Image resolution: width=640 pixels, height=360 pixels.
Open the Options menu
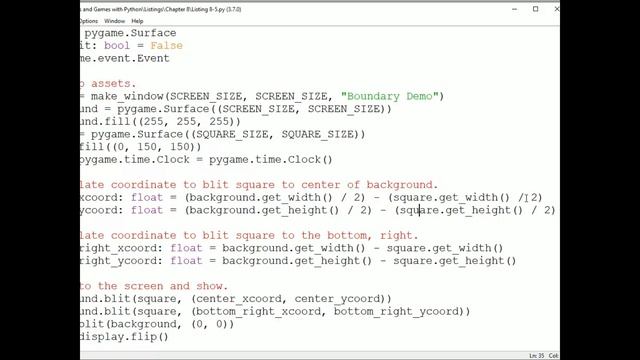point(89,21)
